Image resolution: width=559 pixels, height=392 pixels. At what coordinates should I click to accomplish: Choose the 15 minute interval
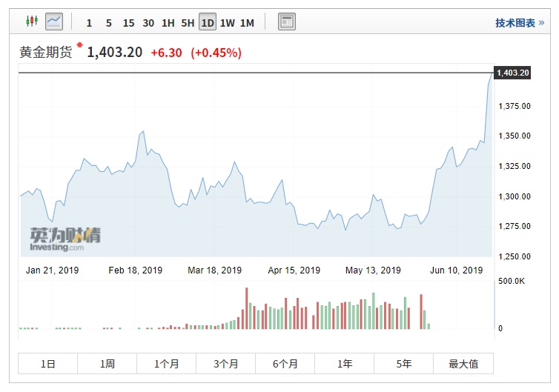pos(128,23)
